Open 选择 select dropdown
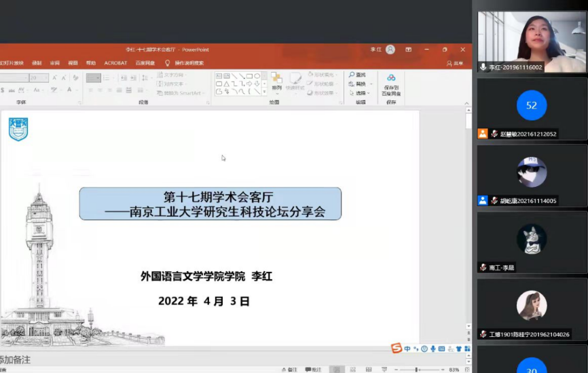588x373 pixels. point(360,92)
